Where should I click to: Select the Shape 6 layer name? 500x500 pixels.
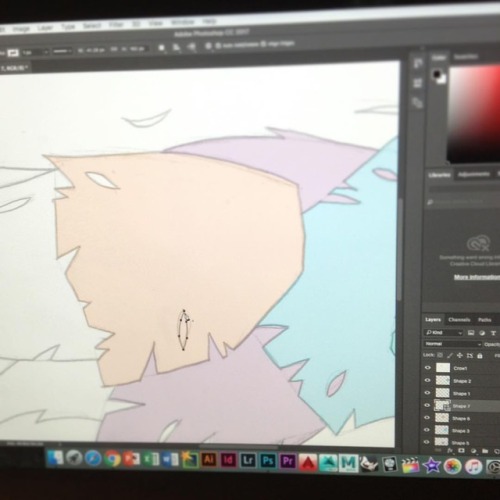[x=462, y=419]
